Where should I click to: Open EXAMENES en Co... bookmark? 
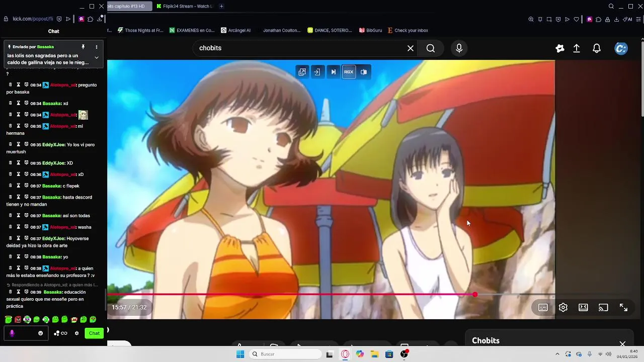[192, 30]
